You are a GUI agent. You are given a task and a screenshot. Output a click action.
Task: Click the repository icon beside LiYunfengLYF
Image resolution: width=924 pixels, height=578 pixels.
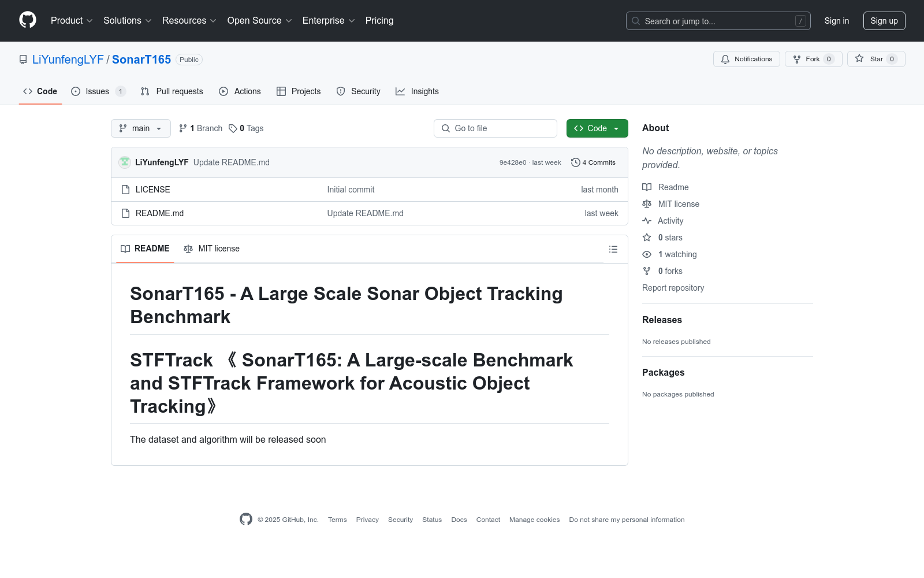pyautogui.click(x=23, y=60)
